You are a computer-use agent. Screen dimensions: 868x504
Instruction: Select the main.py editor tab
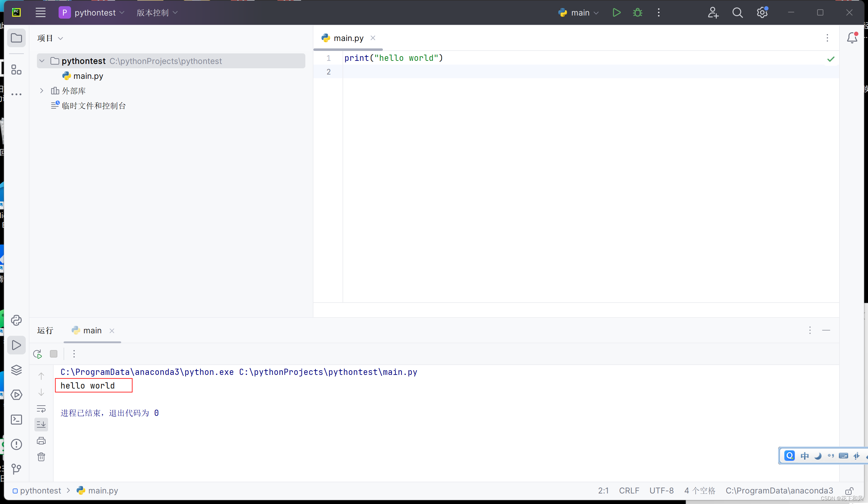tap(348, 38)
